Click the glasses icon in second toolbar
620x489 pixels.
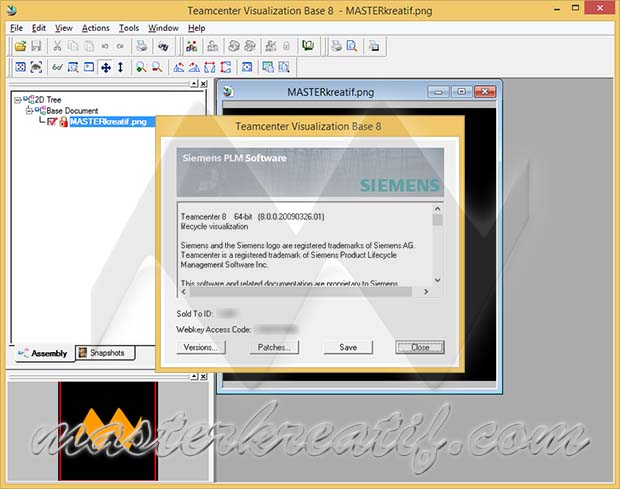(57, 68)
